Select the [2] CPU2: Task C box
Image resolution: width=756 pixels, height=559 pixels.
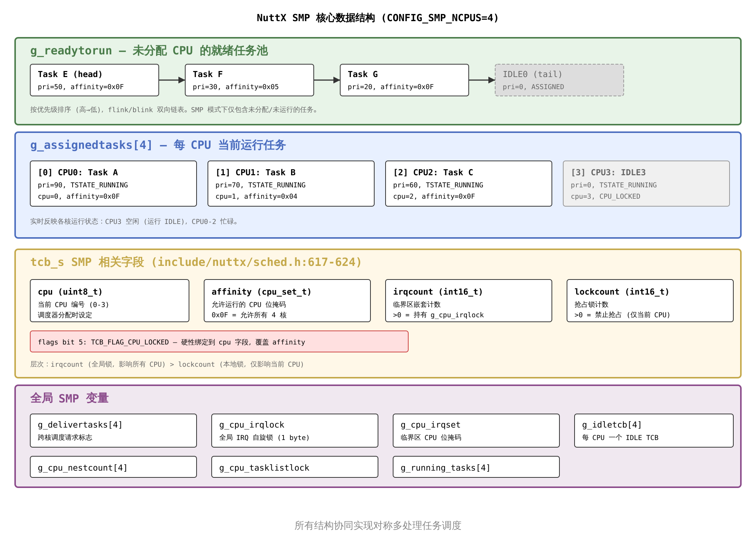[469, 184]
